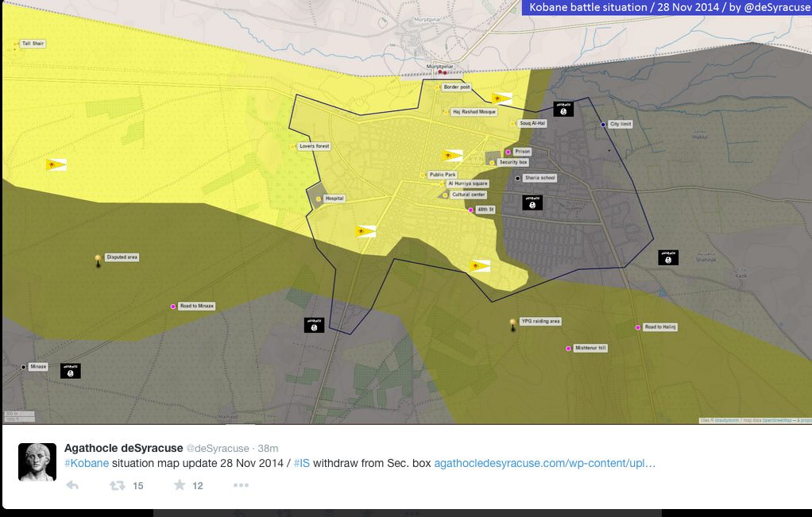Open the Agathocle deSyracuse profile avatar
Viewport: 812px width, 517px height.
(x=37, y=461)
